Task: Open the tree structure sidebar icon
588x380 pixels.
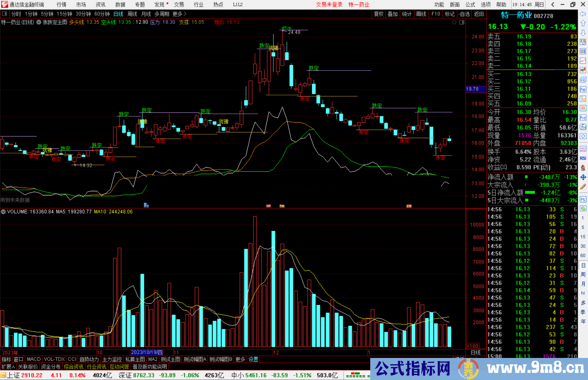Action: click(x=583, y=99)
